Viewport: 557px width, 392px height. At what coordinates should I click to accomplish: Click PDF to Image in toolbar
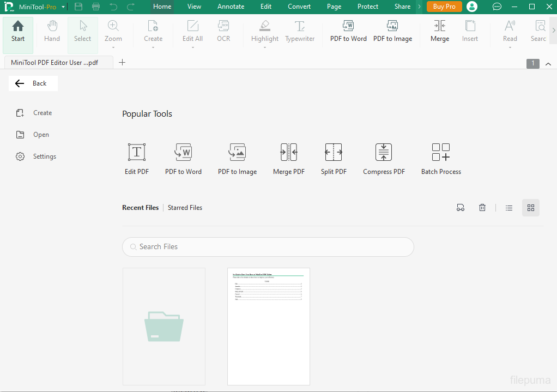pos(392,31)
